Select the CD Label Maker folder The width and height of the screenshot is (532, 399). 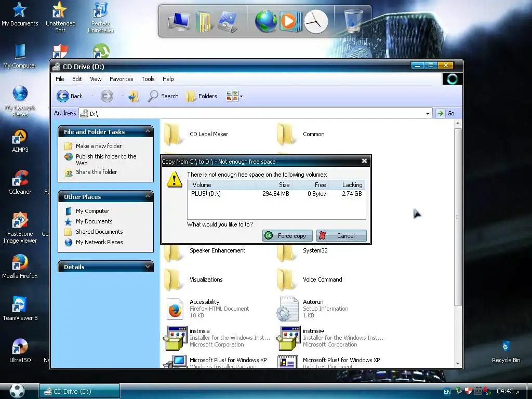click(x=197, y=135)
